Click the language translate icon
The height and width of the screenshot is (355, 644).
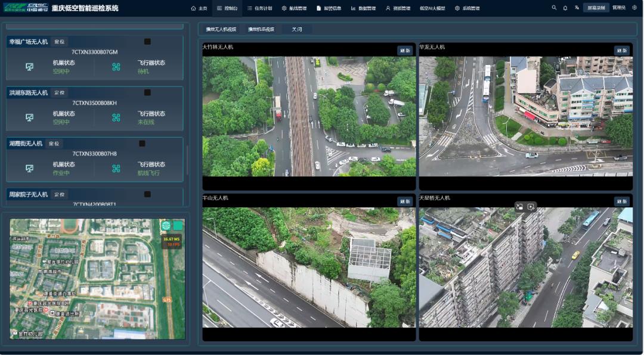pyautogui.click(x=577, y=8)
